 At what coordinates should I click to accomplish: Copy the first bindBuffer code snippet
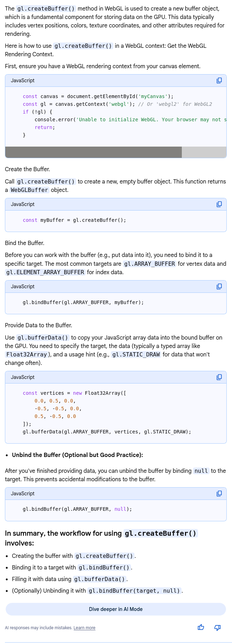pyautogui.click(x=219, y=286)
